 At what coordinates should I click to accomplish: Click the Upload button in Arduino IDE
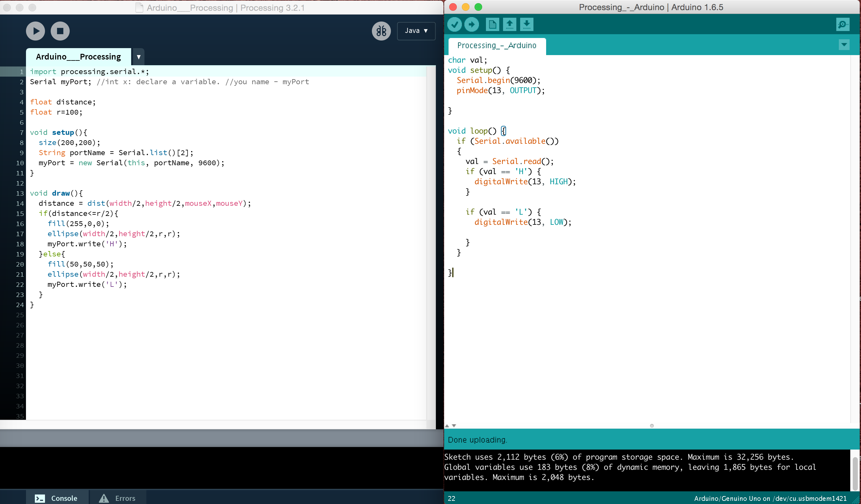click(x=472, y=23)
